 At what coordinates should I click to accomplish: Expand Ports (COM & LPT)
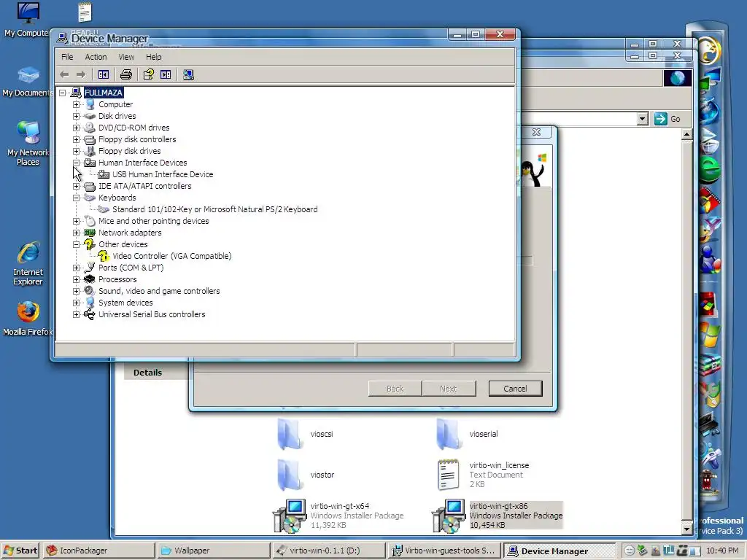pos(76,268)
